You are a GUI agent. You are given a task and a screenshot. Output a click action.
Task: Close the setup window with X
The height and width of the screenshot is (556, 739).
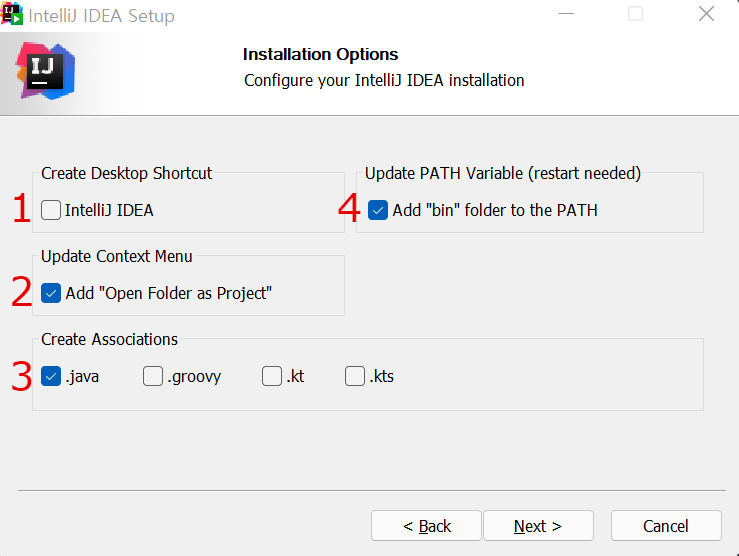[x=706, y=14]
